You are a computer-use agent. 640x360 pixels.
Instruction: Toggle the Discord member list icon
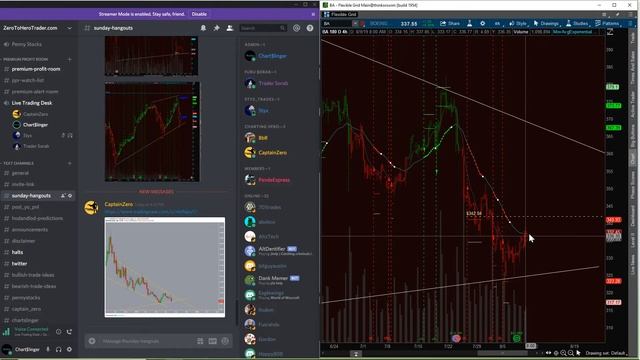click(230, 28)
